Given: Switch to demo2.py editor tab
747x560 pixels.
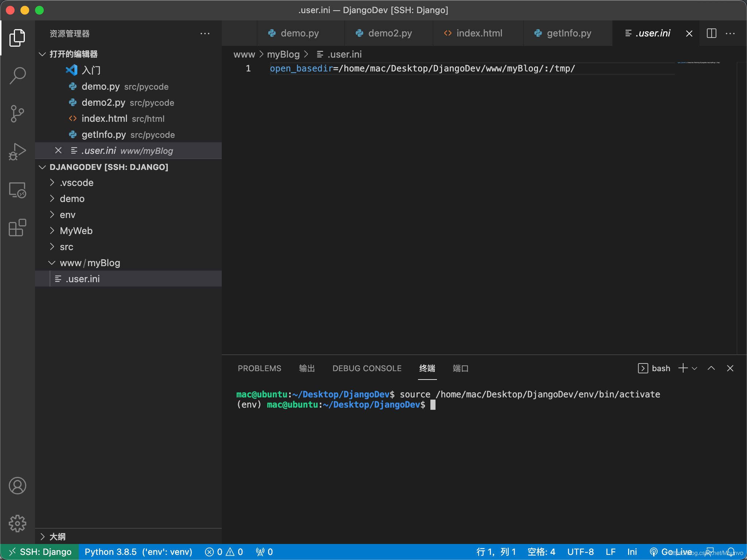Looking at the screenshot, I should [x=389, y=33].
